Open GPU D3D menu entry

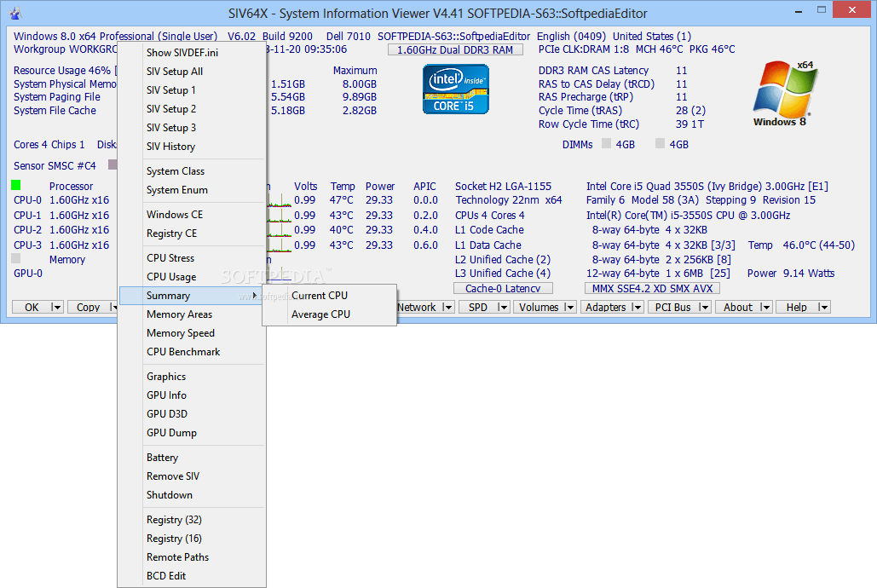point(192,414)
